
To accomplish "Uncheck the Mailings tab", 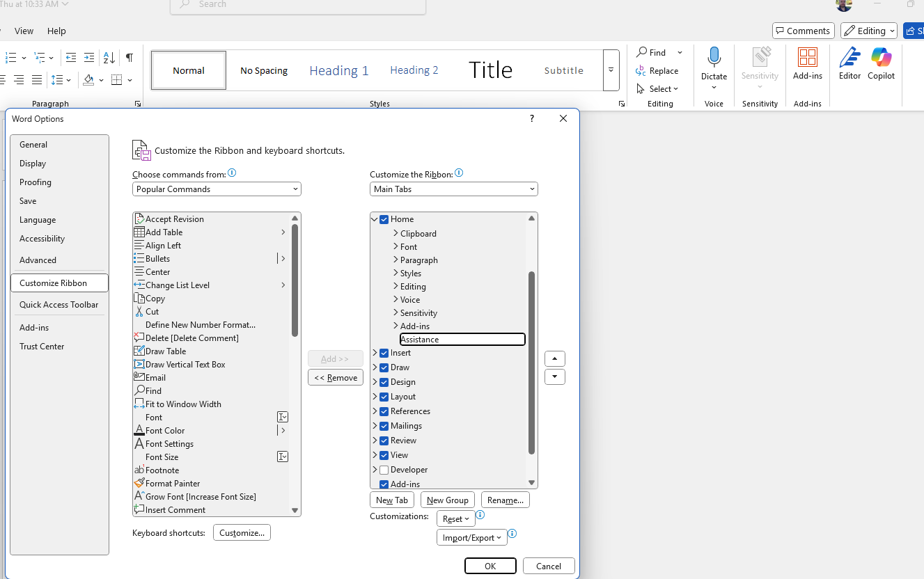I will tap(384, 425).
